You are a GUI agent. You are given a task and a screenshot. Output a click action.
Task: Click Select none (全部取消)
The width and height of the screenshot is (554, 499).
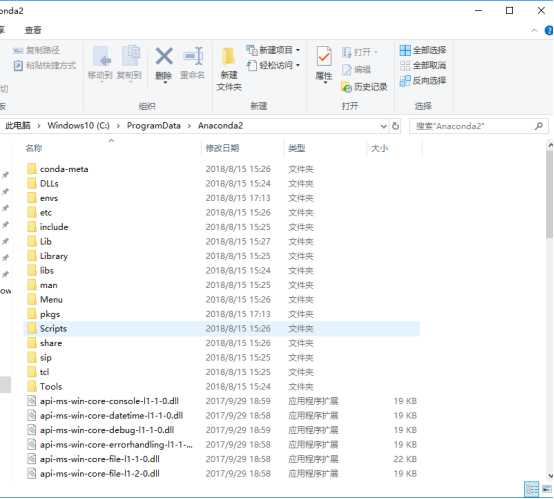coord(423,65)
